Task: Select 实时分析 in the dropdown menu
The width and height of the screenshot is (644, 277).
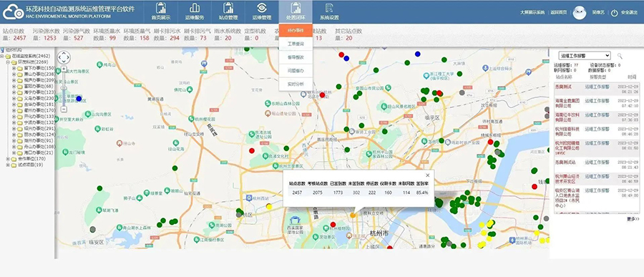Action: pyautogui.click(x=296, y=84)
